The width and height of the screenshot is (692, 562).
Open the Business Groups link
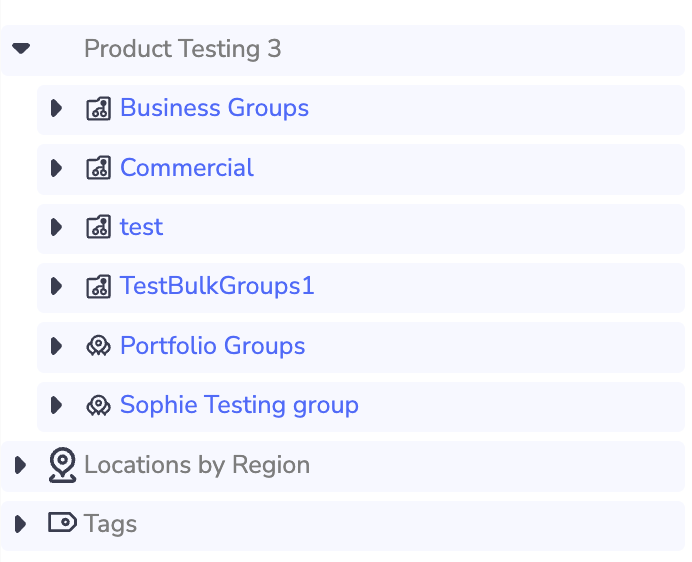coord(214,108)
